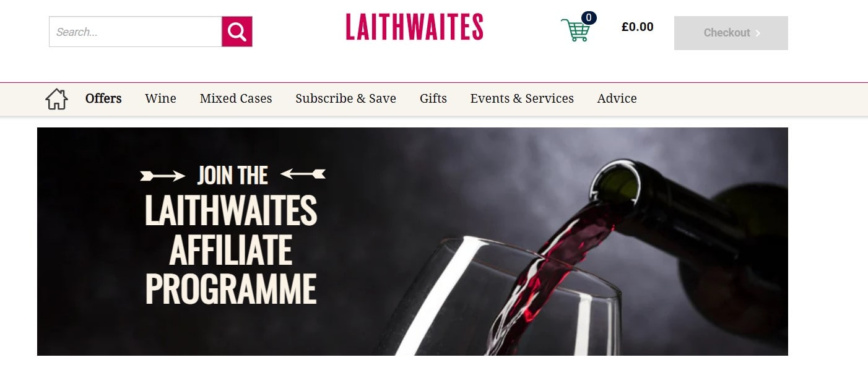Open the Offers menu
Screen dimensions: 868x378
tap(103, 98)
